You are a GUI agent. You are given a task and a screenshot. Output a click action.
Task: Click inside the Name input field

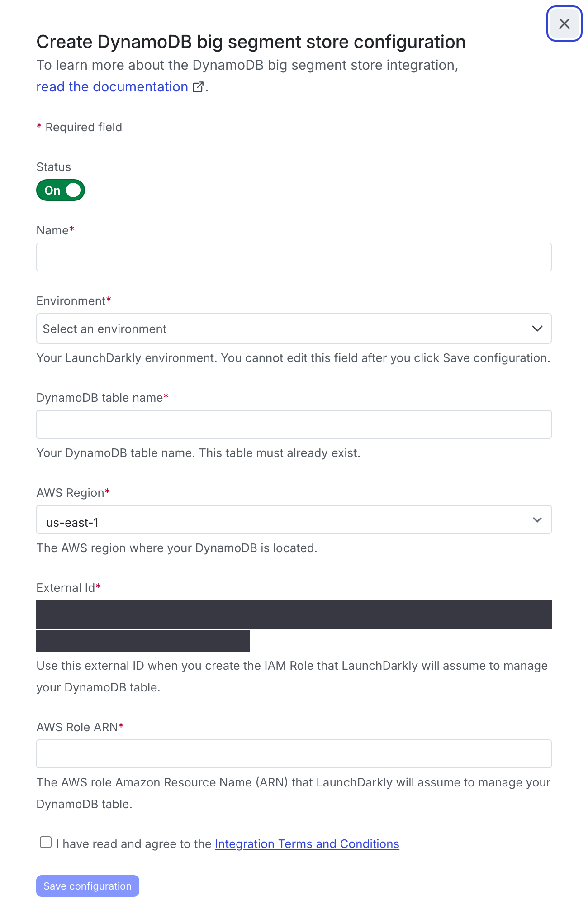coord(294,257)
